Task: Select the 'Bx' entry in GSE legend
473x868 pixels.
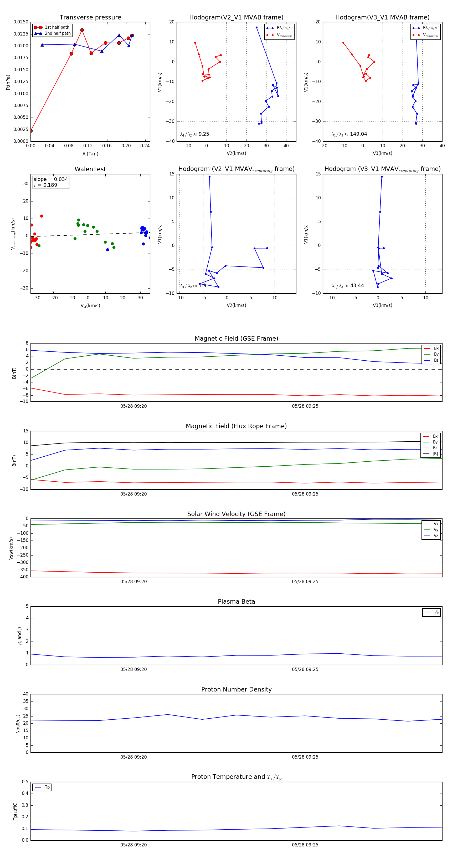Action: coord(431,349)
